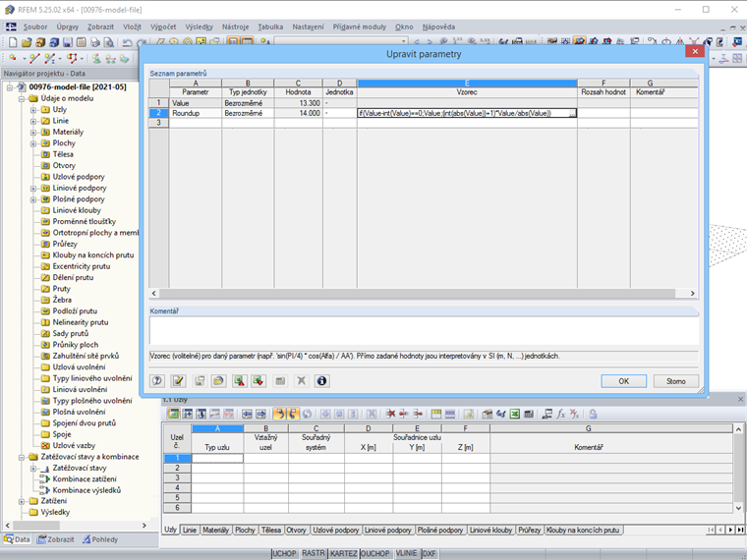Open the Přídavné moduly menu

pos(359,28)
